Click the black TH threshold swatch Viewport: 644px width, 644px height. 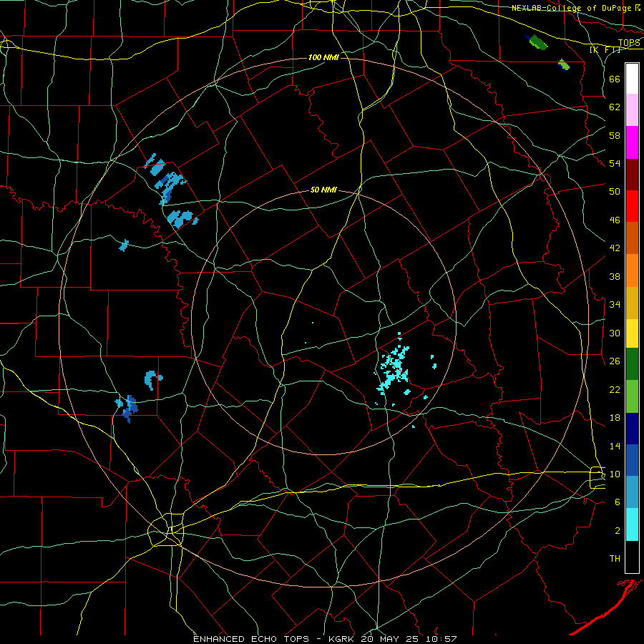pos(632,557)
